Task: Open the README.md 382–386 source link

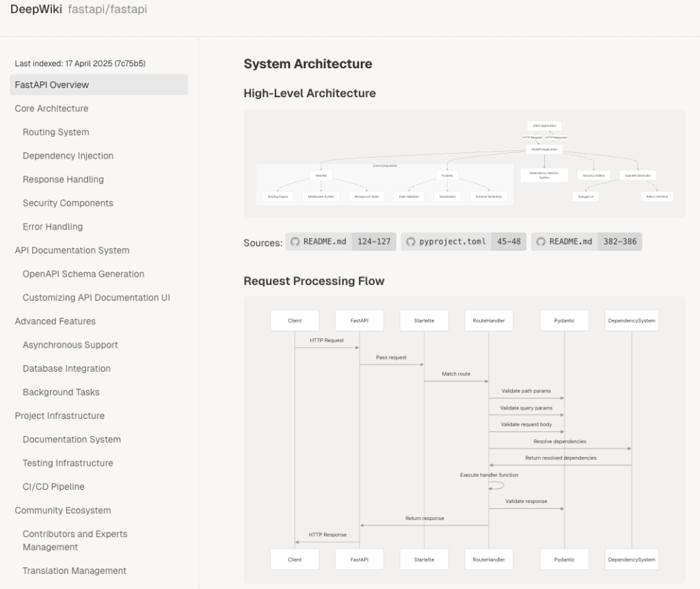Action: click(x=586, y=242)
